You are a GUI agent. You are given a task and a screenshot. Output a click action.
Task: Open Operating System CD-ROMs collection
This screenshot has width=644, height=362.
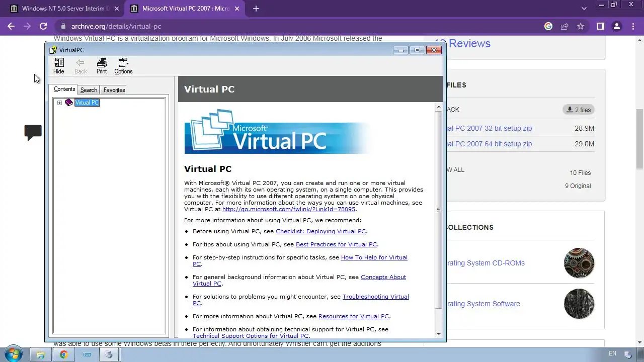pyautogui.click(x=486, y=263)
